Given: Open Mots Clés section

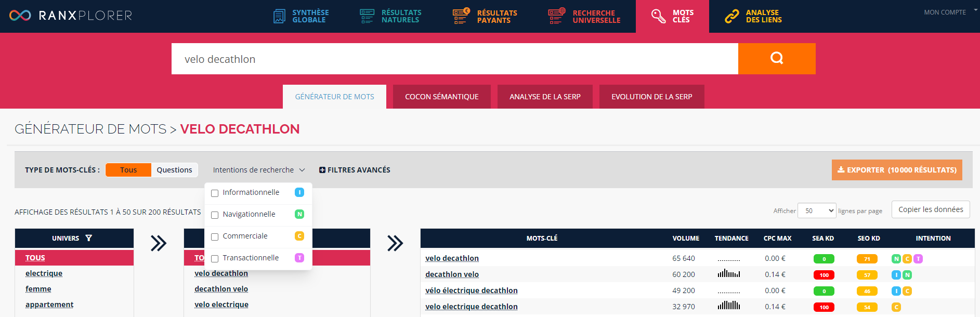Looking at the screenshot, I should point(672,16).
